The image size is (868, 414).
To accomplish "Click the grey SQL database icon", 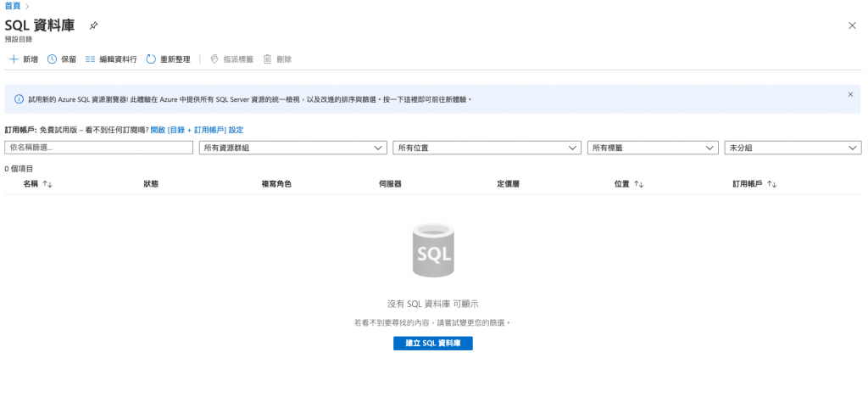I will tap(433, 250).
